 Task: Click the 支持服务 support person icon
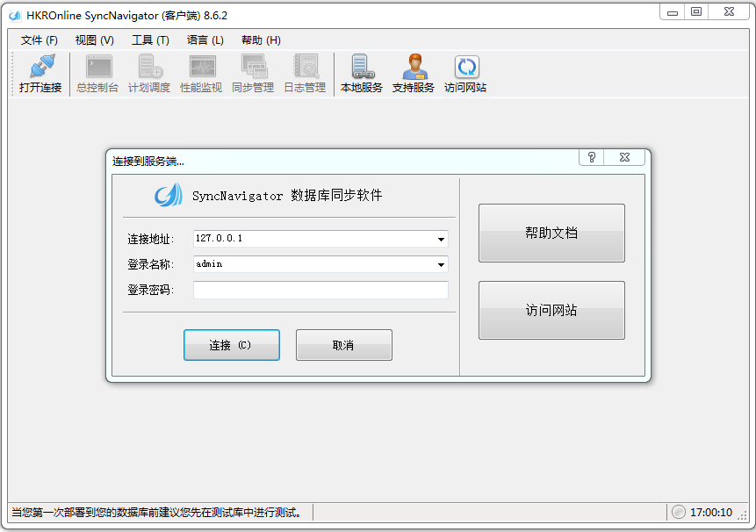414,66
